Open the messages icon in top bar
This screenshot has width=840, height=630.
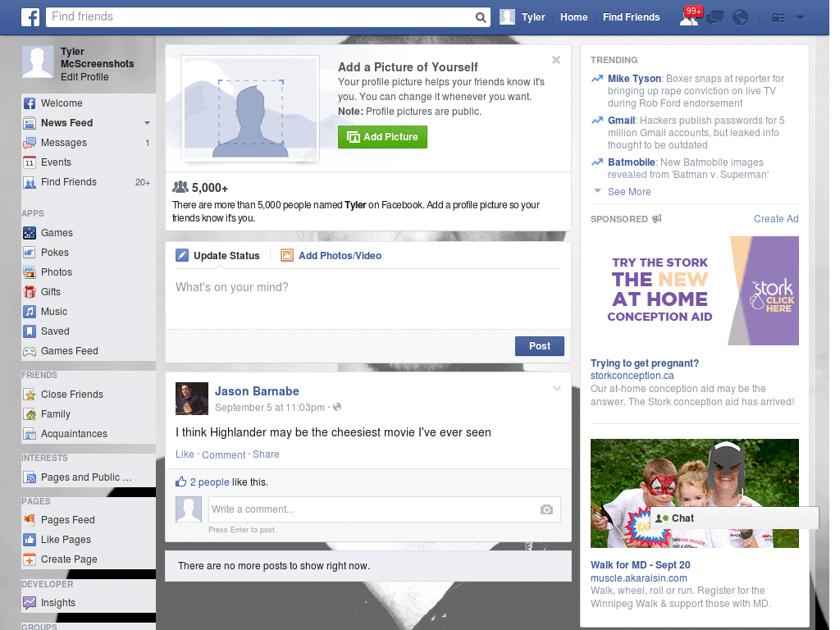click(x=714, y=16)
